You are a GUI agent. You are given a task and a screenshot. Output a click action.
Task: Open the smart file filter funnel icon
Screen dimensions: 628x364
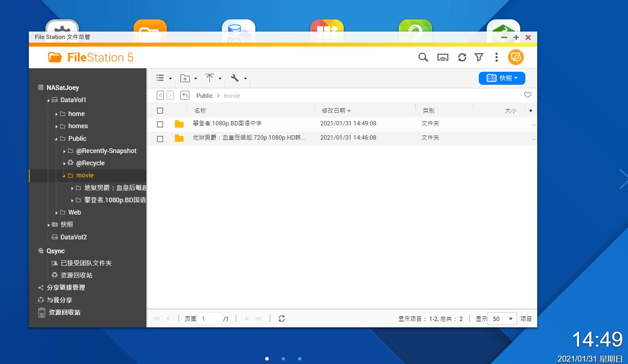click(x=479, y=58)
